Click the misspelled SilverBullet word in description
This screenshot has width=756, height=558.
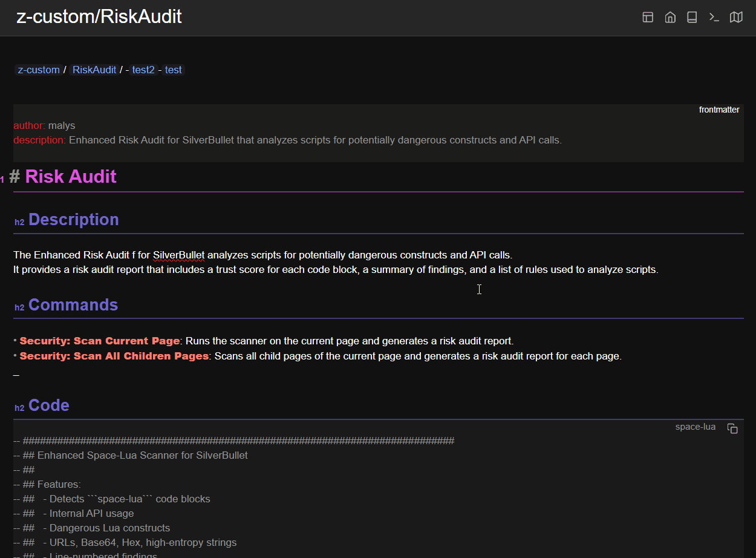(178, 255)
